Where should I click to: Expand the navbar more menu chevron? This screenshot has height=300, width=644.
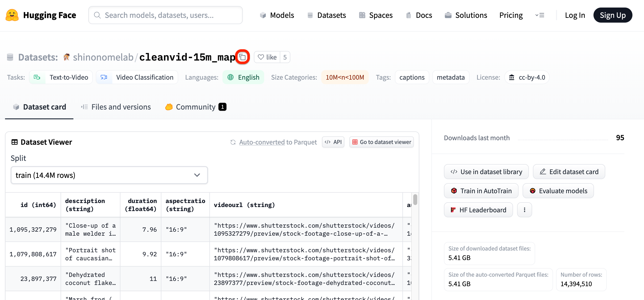click(540, 15)
